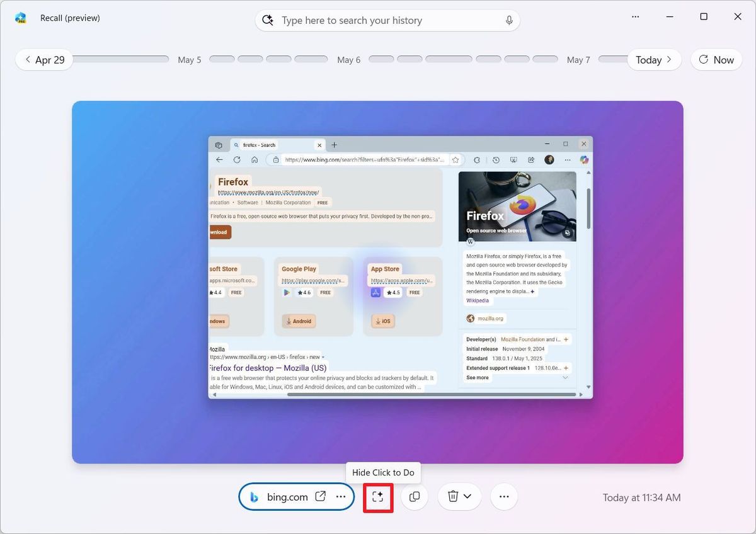
Task: Expand the delete options dropdown arrow
Action: coord(468,497)
